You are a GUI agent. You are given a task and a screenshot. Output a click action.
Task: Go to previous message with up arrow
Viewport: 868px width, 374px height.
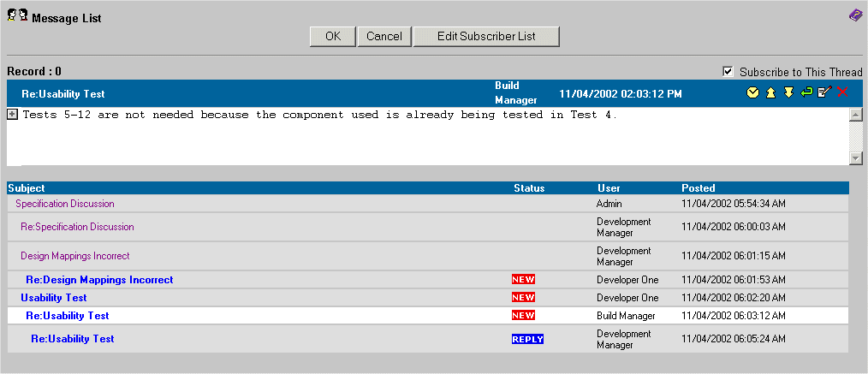[770, 92]
